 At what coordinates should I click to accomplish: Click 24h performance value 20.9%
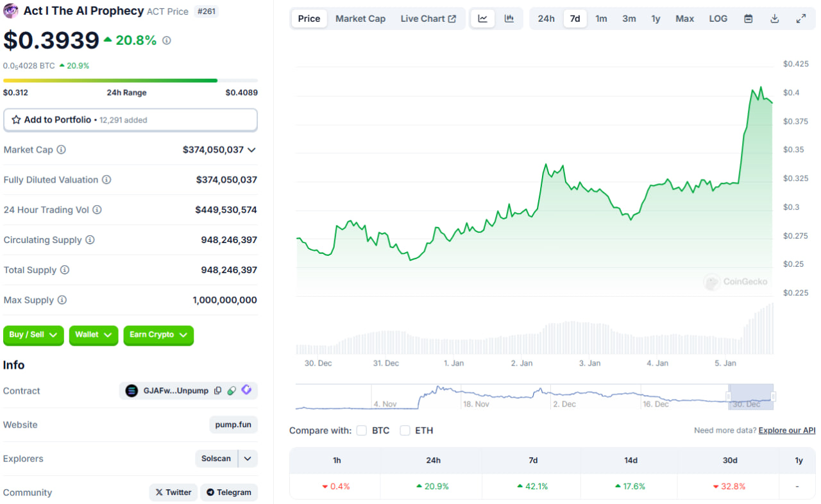tap(433, 486)
